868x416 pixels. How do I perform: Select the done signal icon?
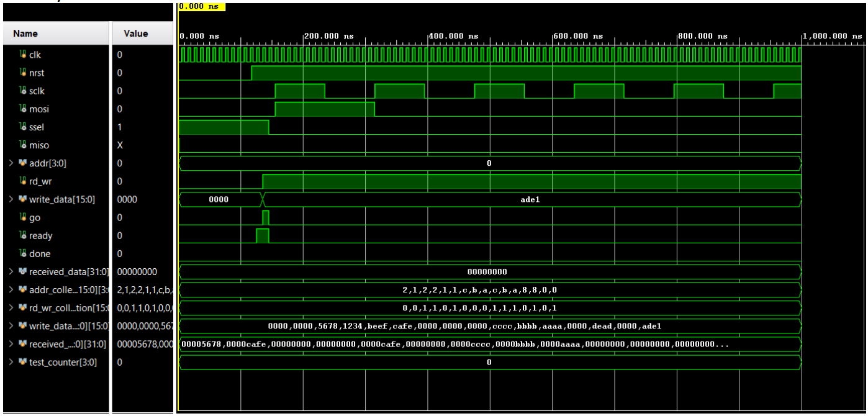pos(24,253)
